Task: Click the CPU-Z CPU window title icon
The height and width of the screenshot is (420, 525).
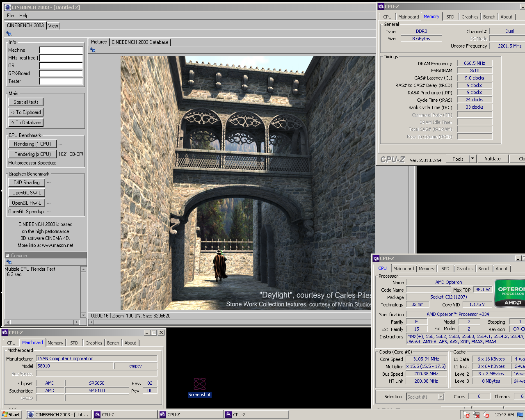Action: (376, 258)
